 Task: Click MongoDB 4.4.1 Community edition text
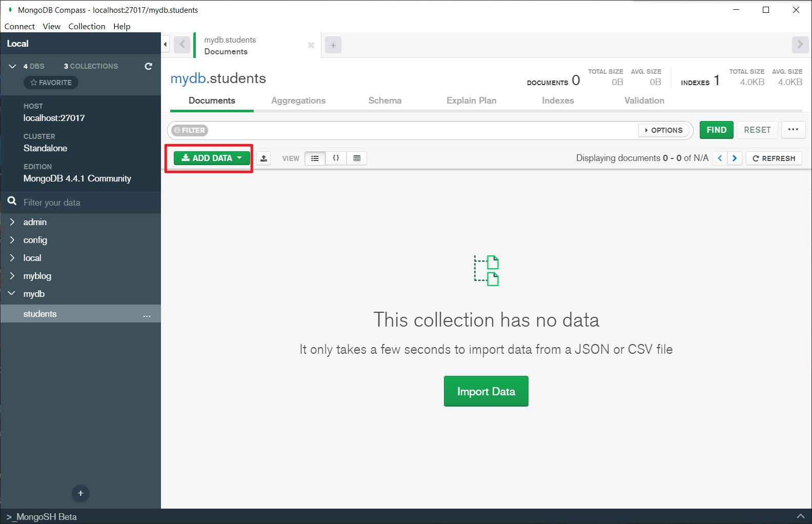click(77, 178)
